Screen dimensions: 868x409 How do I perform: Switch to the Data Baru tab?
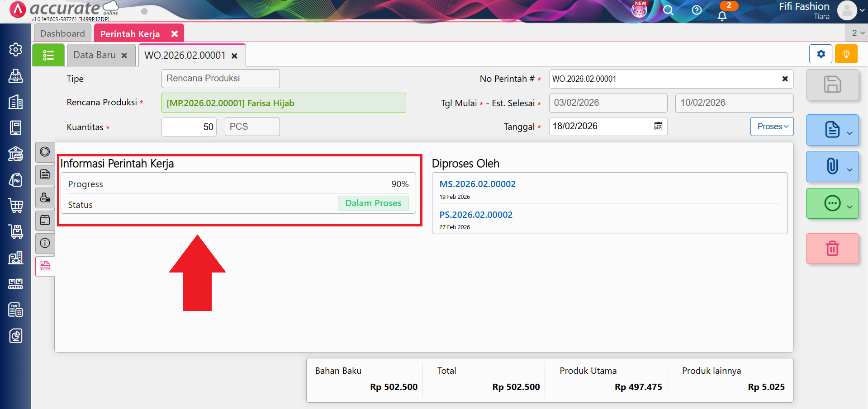point(95,55)
